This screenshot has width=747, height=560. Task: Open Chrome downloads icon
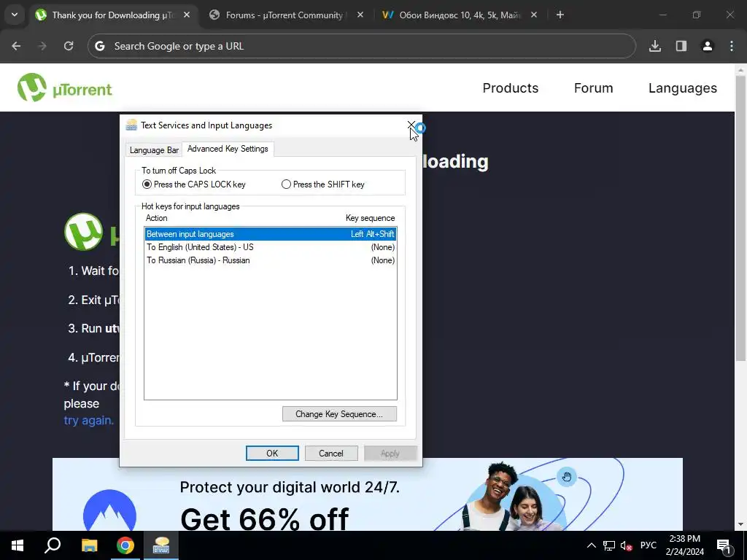point(655,46)
